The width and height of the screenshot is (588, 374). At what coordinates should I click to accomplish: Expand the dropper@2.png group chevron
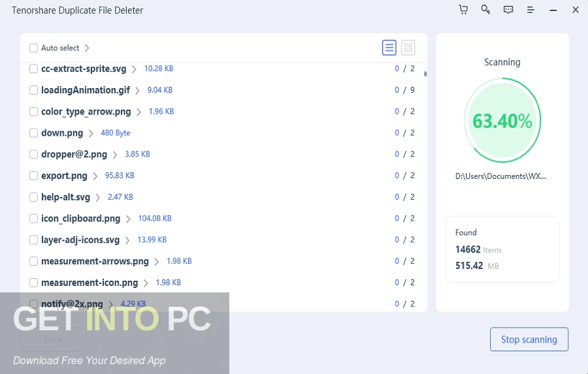[x=115, y=155]
